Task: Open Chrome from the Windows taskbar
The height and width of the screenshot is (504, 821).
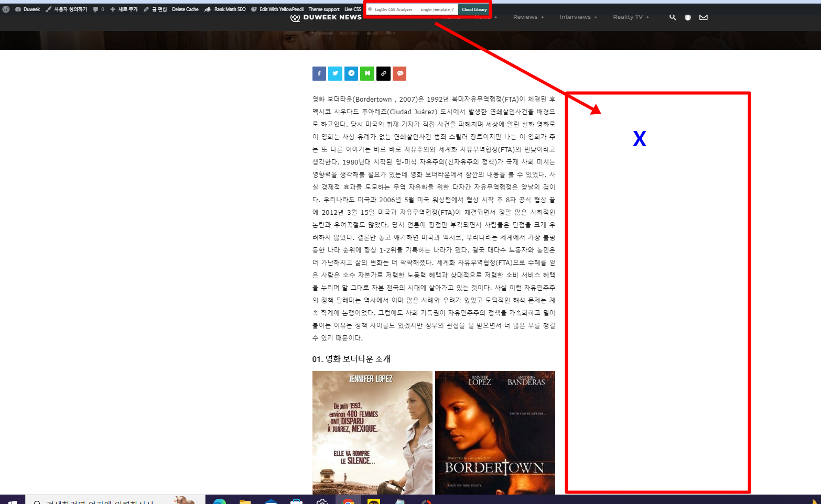Action: pos(348,500)
